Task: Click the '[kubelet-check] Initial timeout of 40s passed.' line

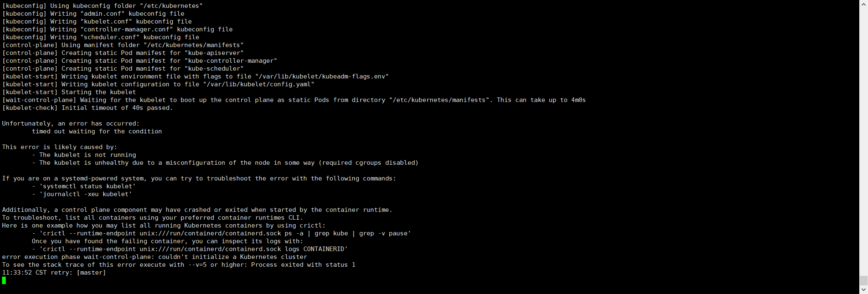Action: click(88, 108)
